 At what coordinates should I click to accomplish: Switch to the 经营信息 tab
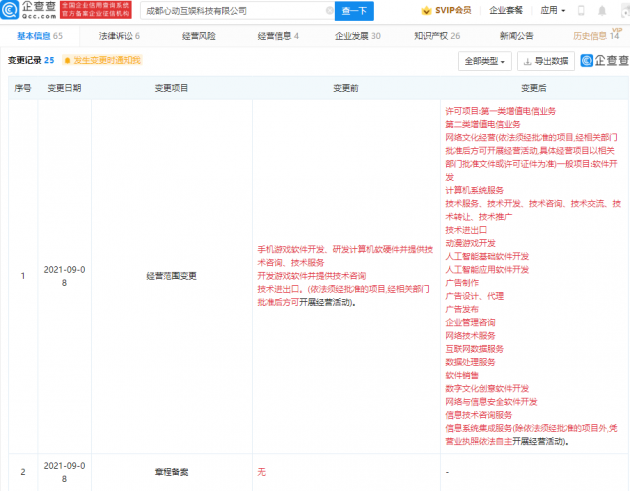278,36
